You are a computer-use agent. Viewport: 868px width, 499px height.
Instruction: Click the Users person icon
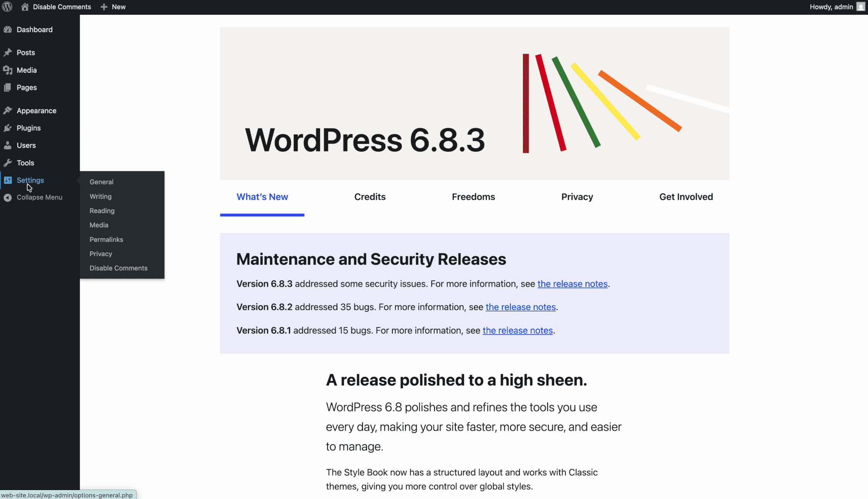(x=8, y=145)
